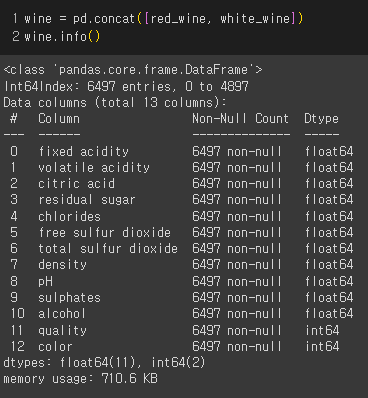Click the pH column name
The height and width of the screenshot is (398, 368).
coord(45,282)
